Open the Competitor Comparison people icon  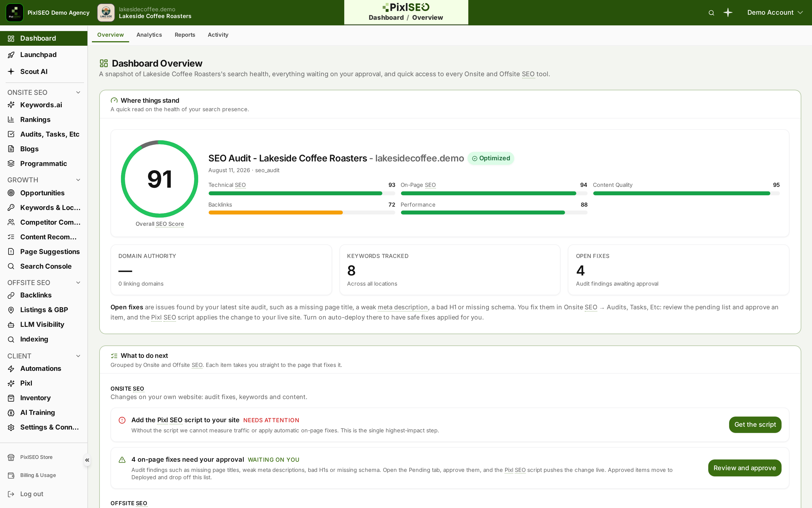tap(11, 222)
